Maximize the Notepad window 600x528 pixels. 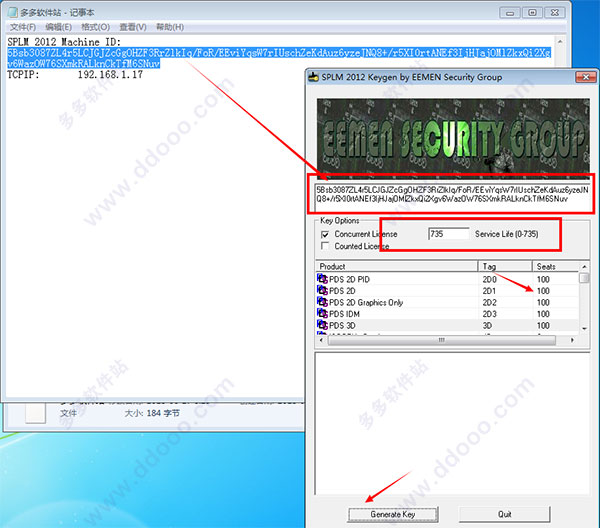click(x=532, y=13)
